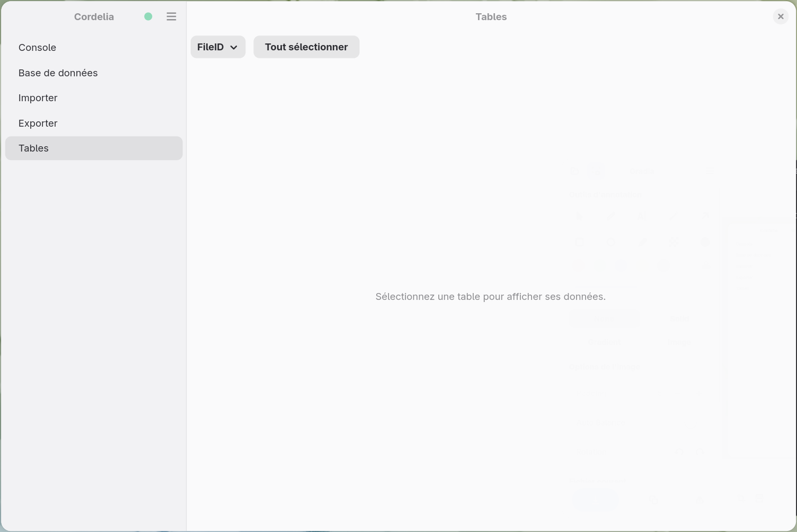Open the hamburger main menu
The image size is (797, 532).
click(171, 16)
